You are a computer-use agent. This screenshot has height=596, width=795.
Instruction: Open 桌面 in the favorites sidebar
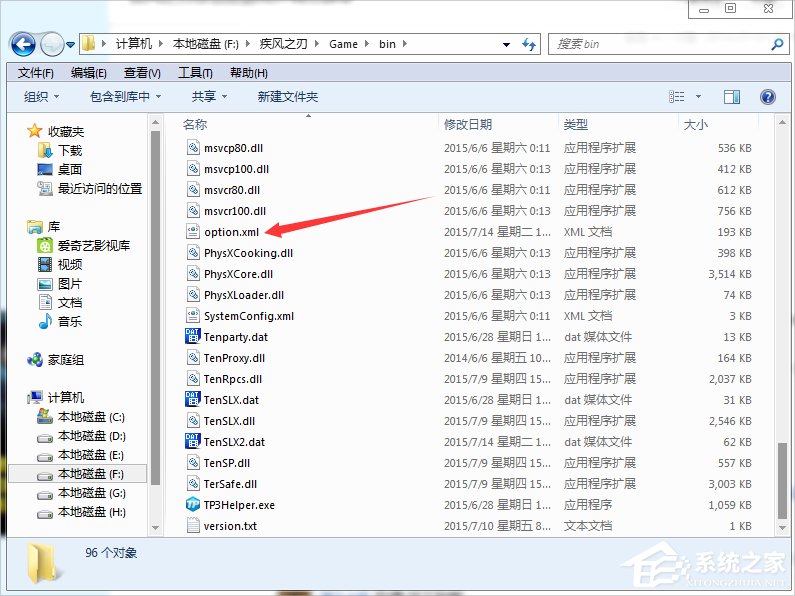click(70, 169)
